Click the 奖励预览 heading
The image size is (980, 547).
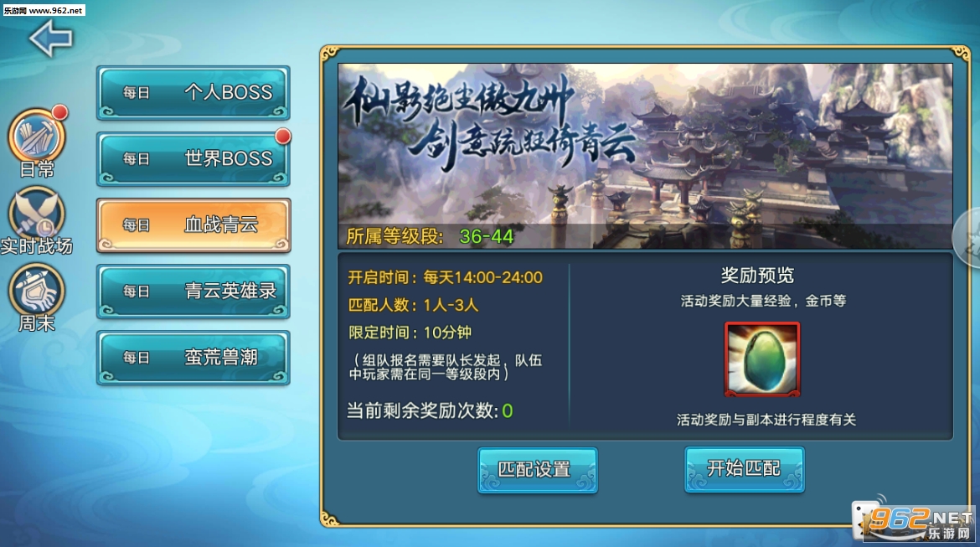pos(757,275)
